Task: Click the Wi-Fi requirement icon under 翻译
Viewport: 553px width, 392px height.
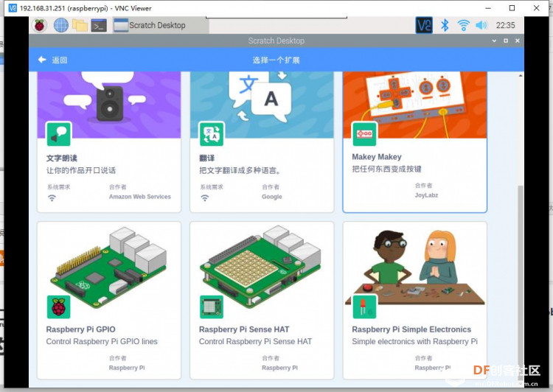Action: click(204, 198)
